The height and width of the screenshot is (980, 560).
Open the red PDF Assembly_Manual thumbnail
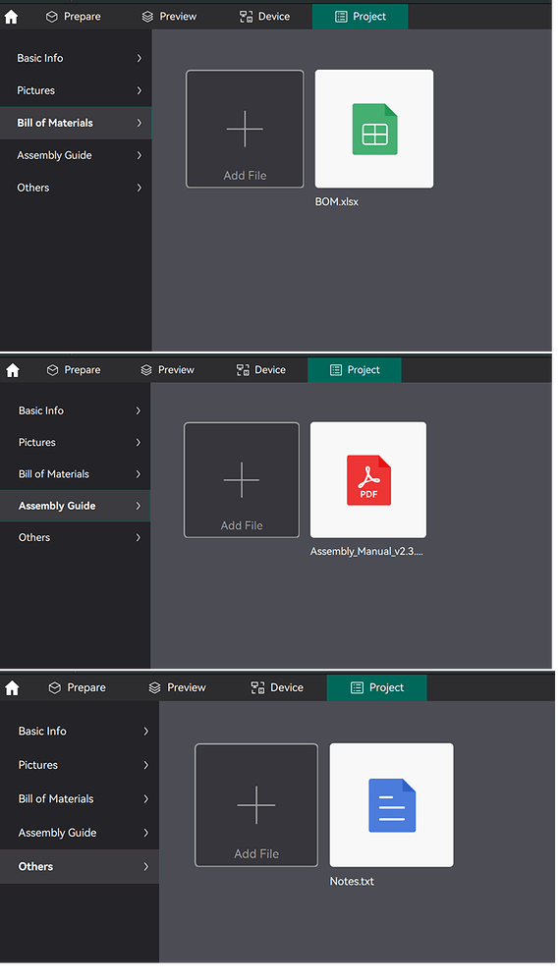pos(368,480)
